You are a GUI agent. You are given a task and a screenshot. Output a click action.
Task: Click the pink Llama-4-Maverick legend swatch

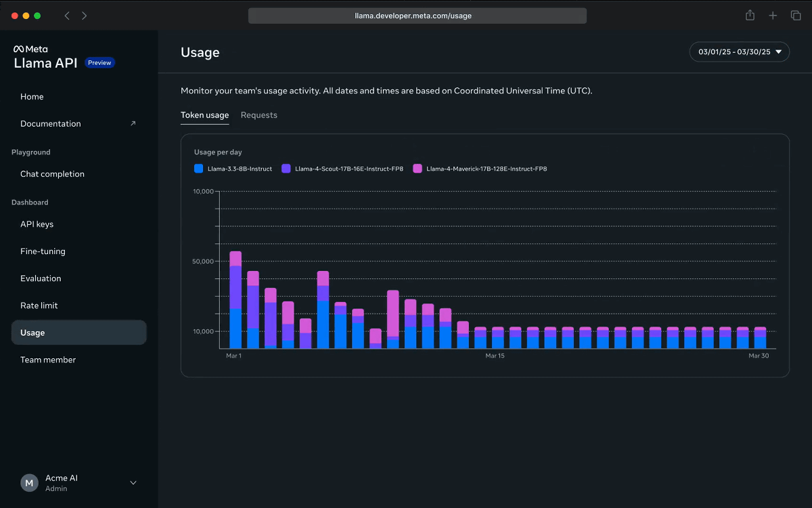(x=418, y=169)
